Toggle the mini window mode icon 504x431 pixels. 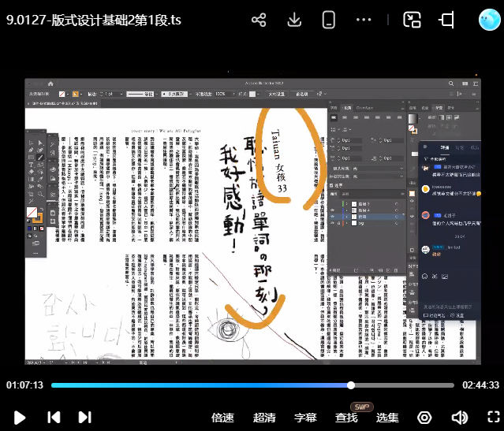coord(447,20)
